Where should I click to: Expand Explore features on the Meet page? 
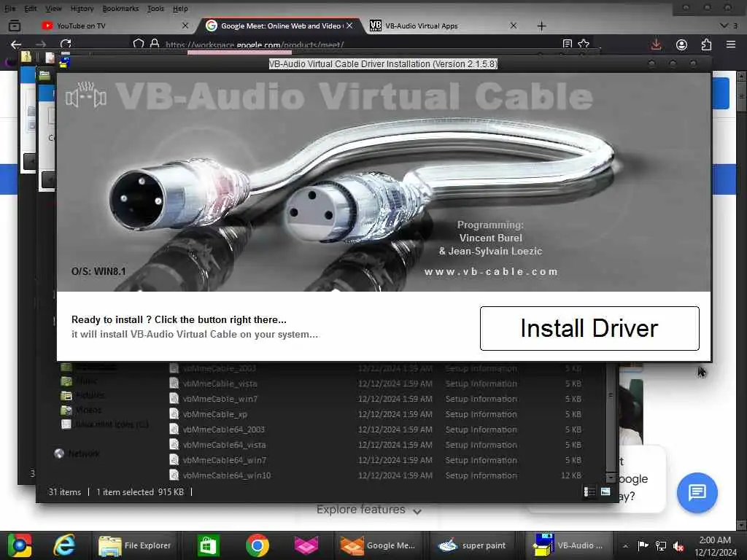369,510
